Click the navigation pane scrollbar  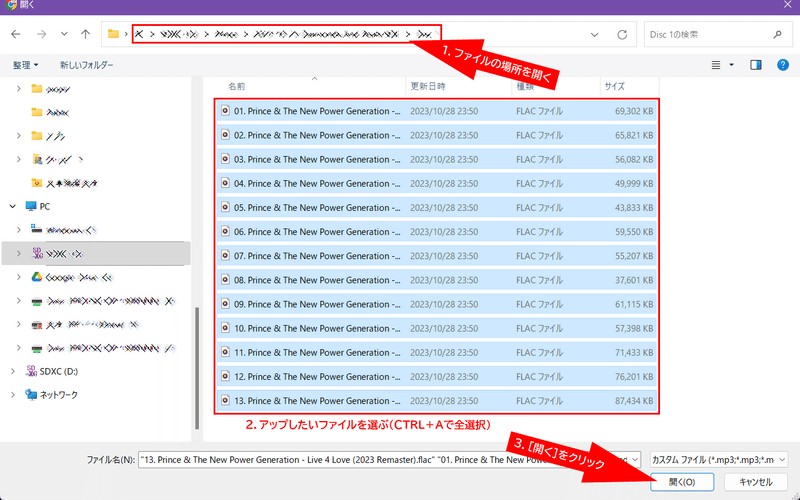click(x=197, y=368)
